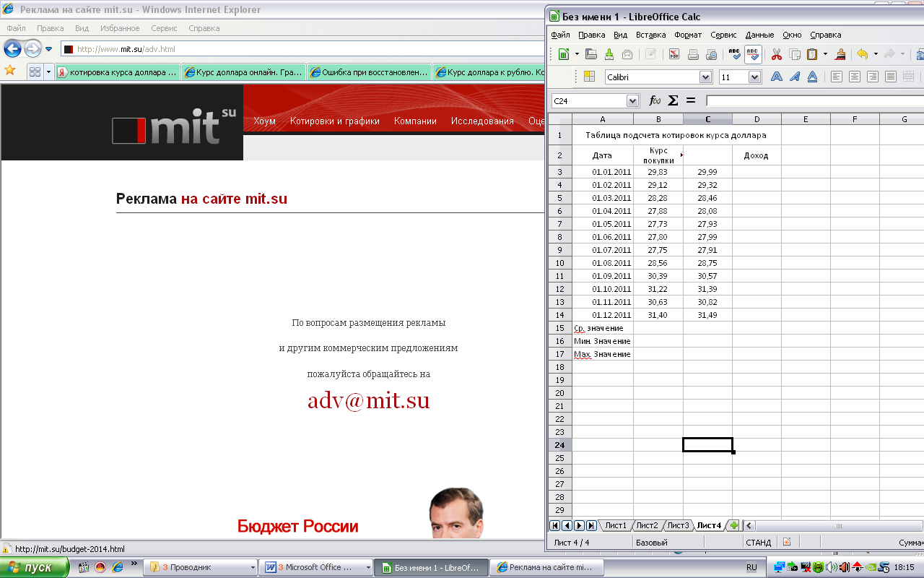Open the Styles and Formatting icon
The height and width of the screenshot is (578, 924).
tap(589, 77)
